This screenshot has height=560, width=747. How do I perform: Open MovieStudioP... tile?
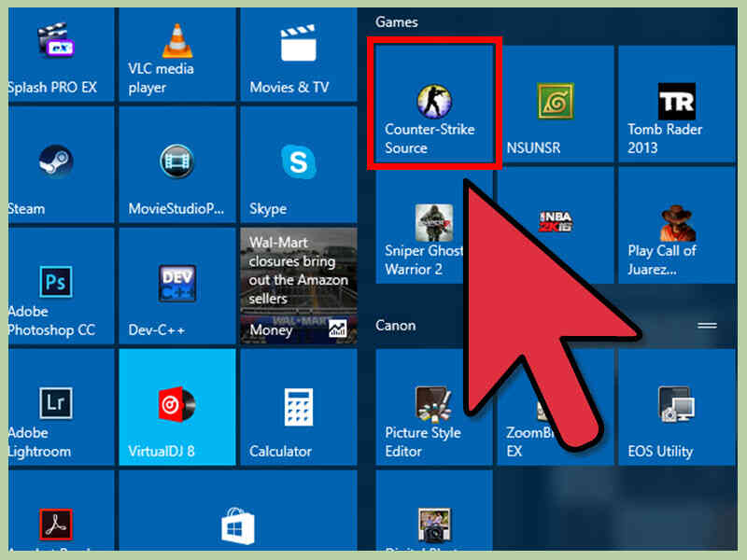pos(177,164)
